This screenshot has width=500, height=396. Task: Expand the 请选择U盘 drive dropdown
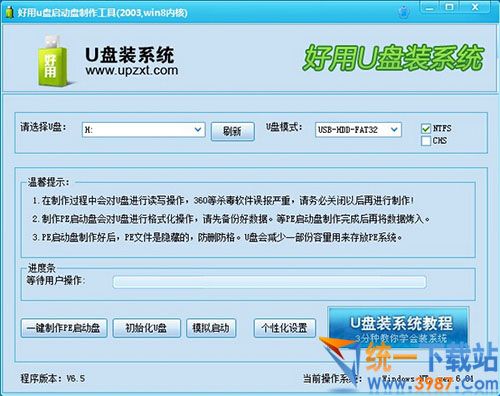pos(144,130)
